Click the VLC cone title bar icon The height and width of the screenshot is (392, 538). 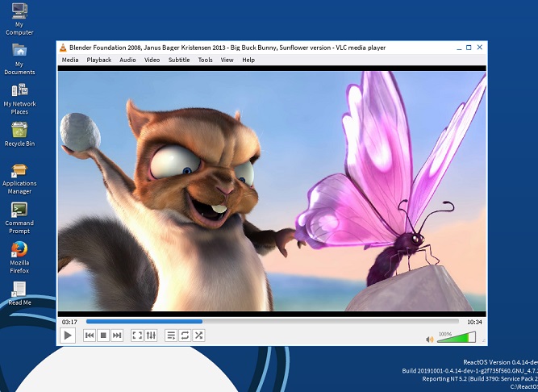[x=63, y=48]
